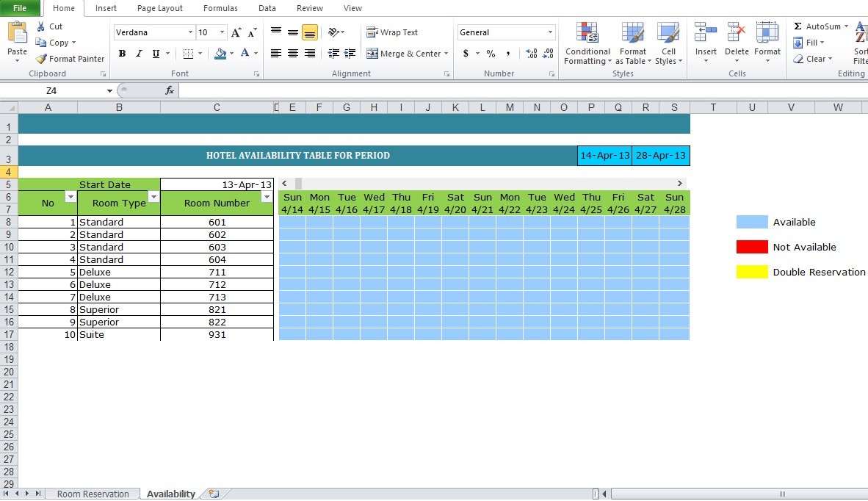
Task: Align text left in cell
Action: pyautogui.click(x=275, y=53)
